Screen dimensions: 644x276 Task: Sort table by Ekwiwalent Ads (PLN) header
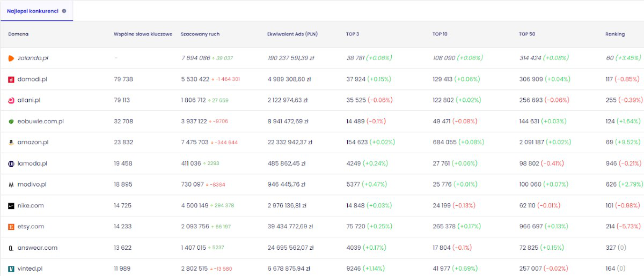(x=292, y=34)
